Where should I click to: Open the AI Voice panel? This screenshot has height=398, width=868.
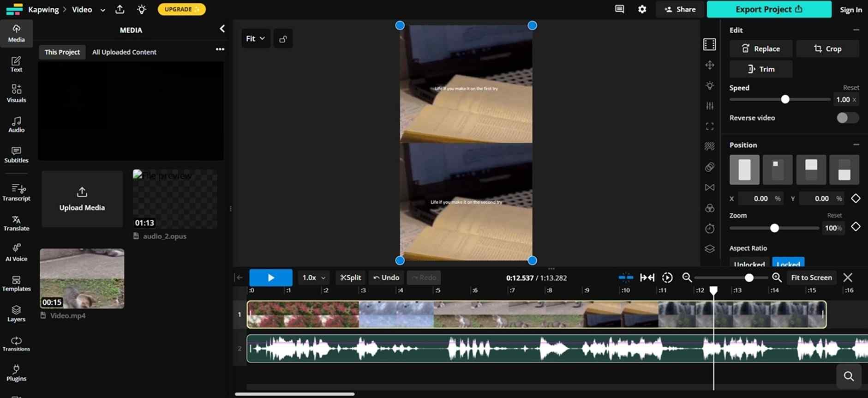point(16,253)
